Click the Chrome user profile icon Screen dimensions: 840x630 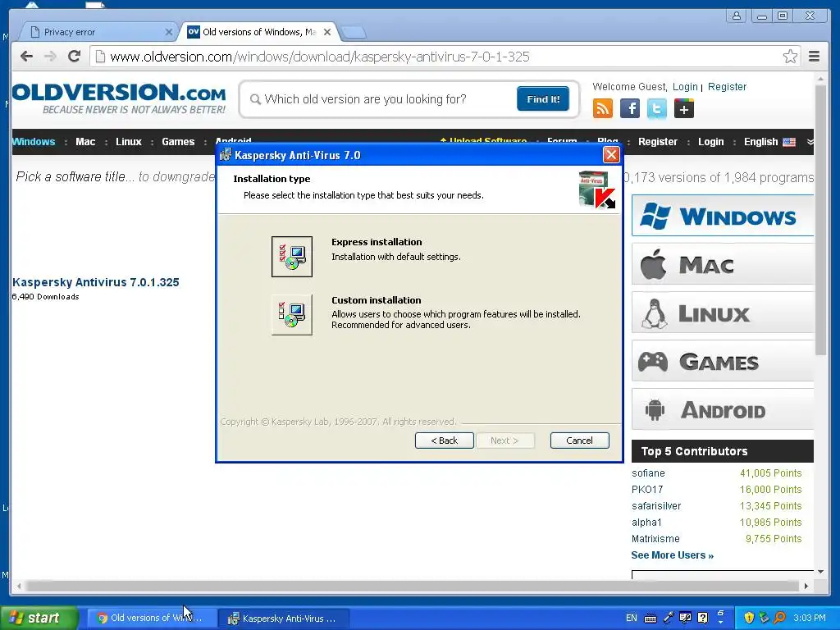(x=737, y=16)
